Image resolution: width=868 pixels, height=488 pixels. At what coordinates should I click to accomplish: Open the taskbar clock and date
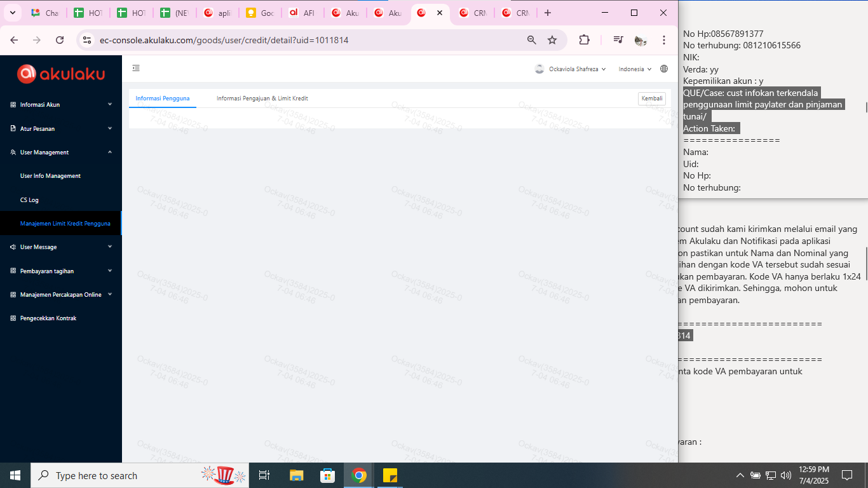(813, 475)
